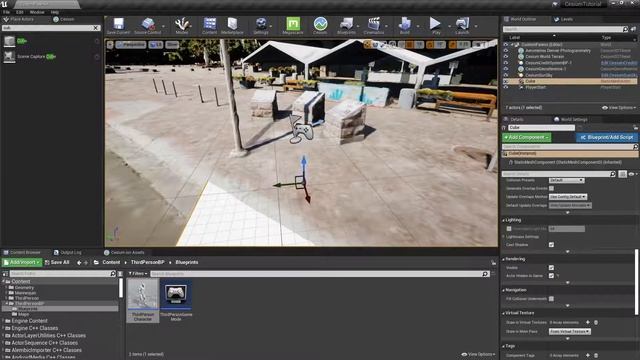Open the Filters dropdown in Content Browser
The height and width of the screenshot is (360, 640).
[138, 274]
